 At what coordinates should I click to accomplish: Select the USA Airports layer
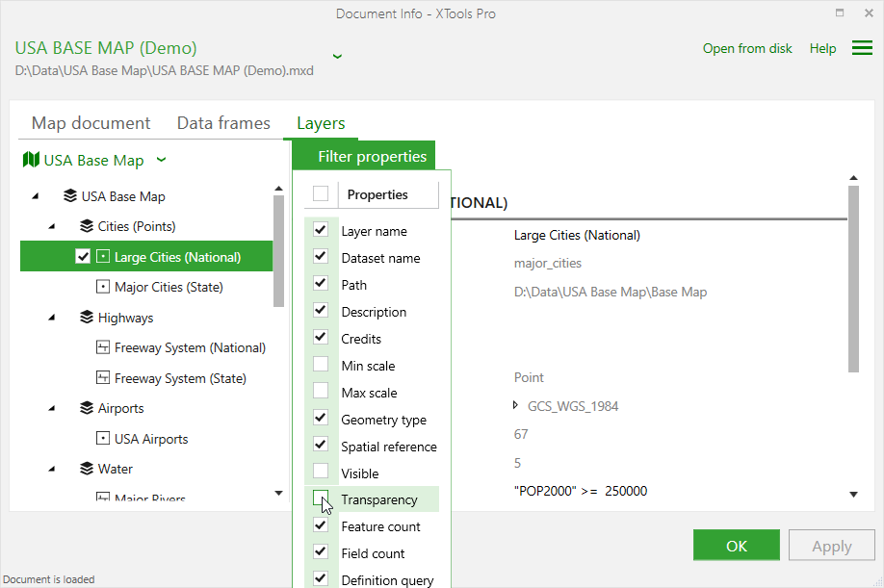(x=151, y=439)
